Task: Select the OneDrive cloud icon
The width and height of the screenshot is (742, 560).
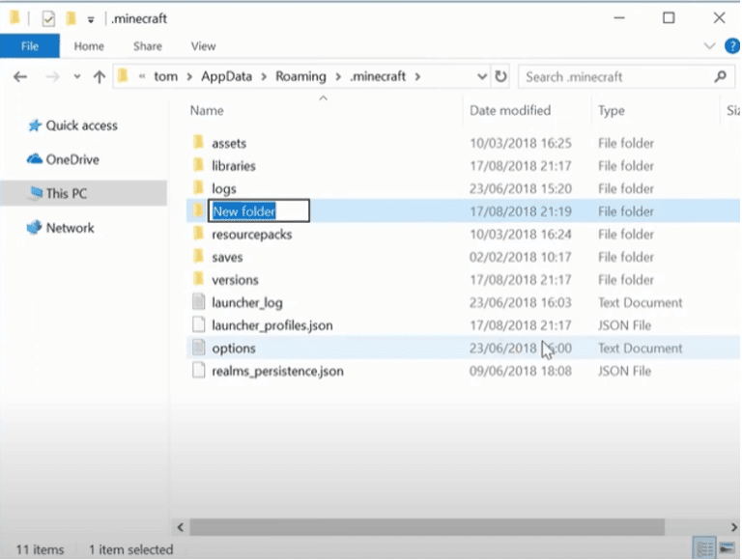Action: pos(35,159)
